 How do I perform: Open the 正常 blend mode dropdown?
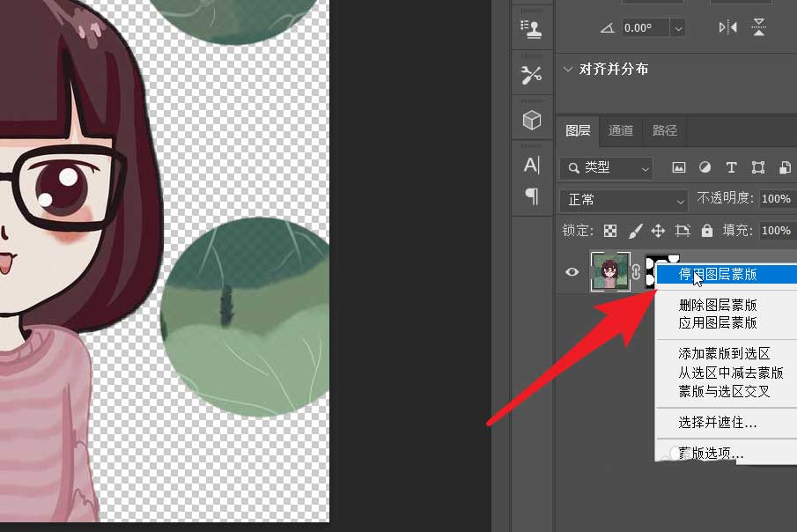point(624,200)
